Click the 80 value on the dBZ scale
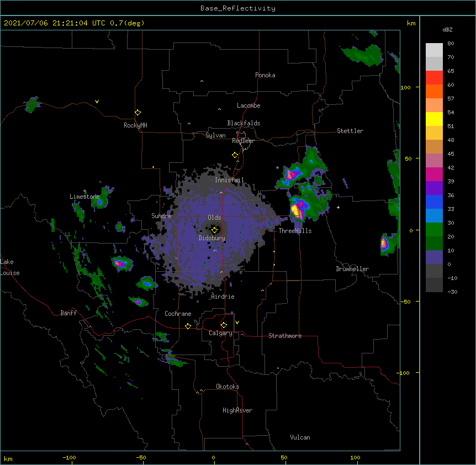The image size is (476, 465). [451, 44]
